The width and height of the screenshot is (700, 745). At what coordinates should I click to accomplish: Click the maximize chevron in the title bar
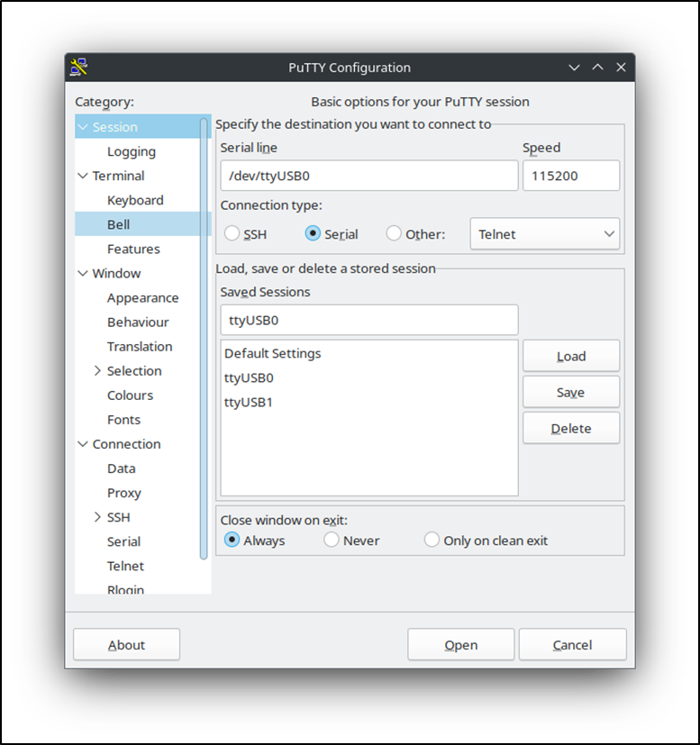point(597,67)
